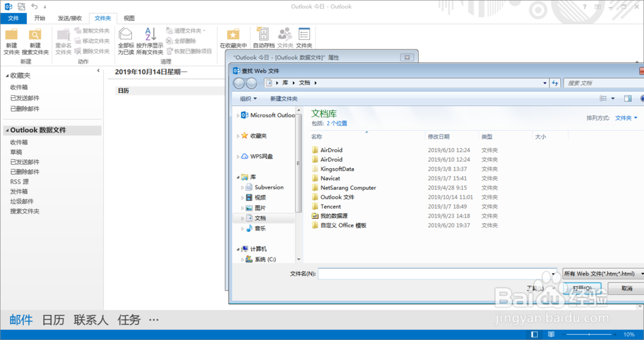Click the A-Z sort all folders (按升序显示) icon

click(150, 41)
